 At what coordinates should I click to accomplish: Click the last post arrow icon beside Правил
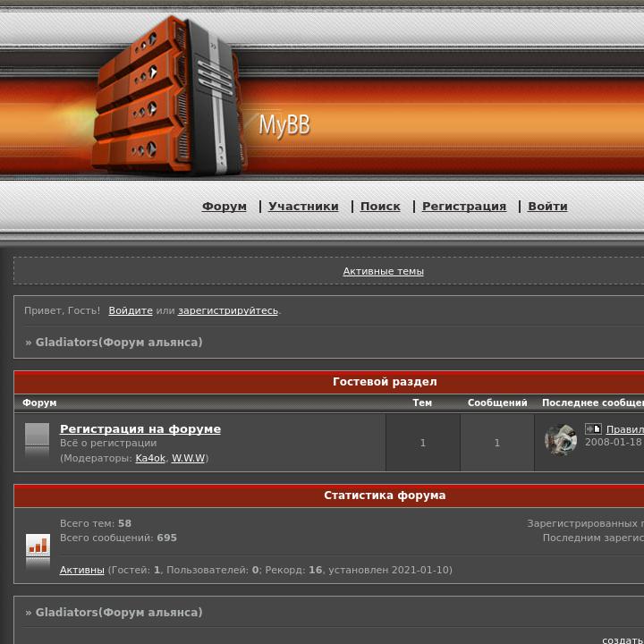click(593, 428)
